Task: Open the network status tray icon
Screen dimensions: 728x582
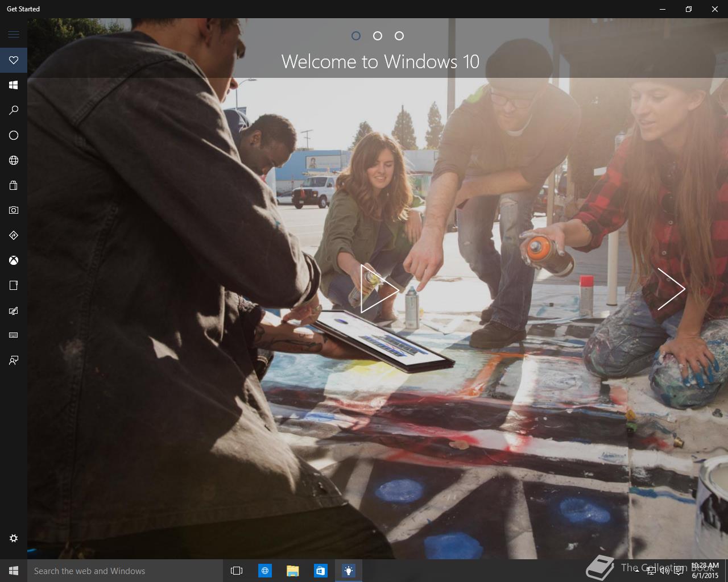Action: point(651,571)
